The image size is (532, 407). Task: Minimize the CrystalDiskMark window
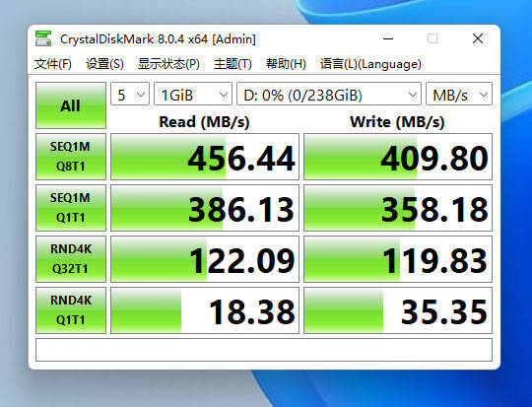pyautogui.click(x=388, y=38)
